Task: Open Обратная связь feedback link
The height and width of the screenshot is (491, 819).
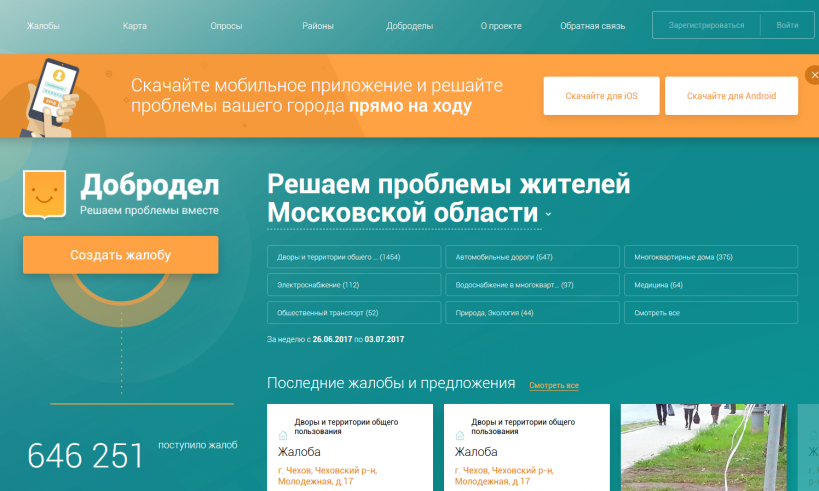Action: tap(592, 26)
